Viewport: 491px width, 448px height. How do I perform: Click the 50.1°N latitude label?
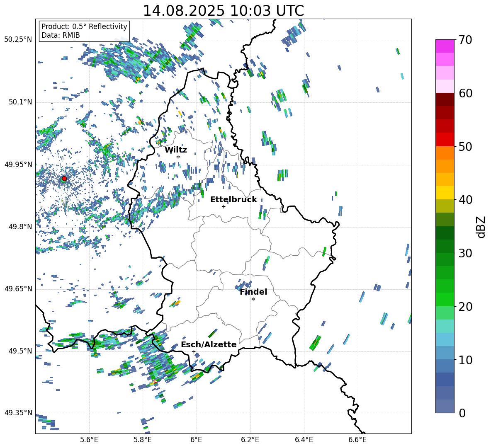pyautogui.click(x=20, y=102)
